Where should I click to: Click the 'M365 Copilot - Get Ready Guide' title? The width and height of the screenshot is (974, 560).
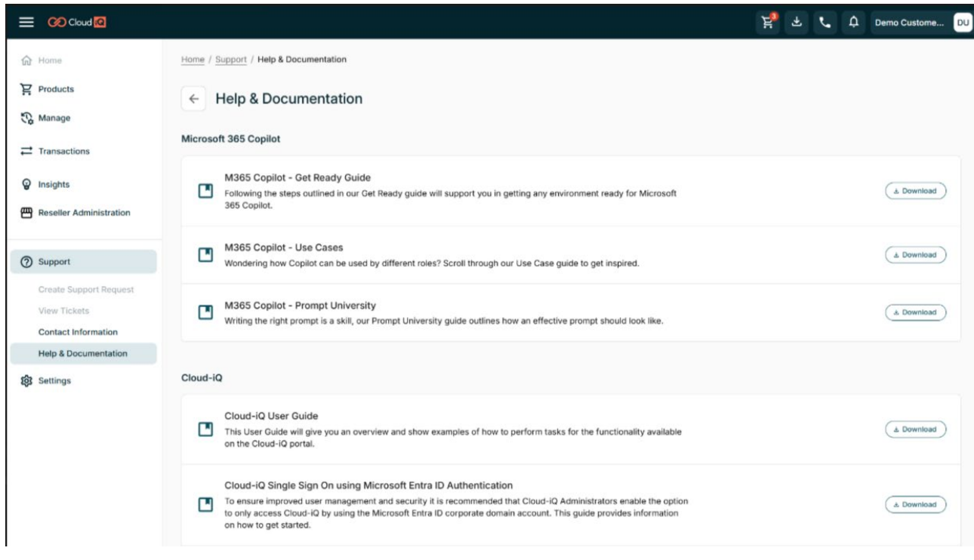[x=297, y=178]
